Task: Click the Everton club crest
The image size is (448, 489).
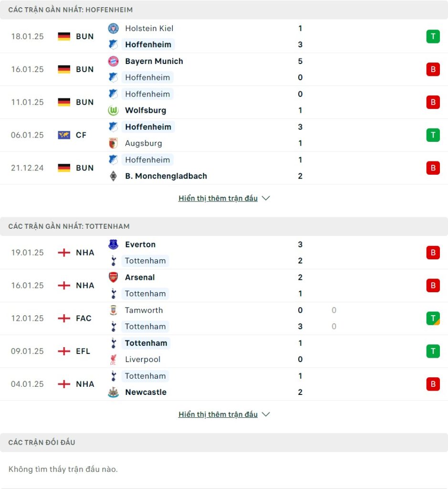Action: pyautogui.click(x=113, y=244)
